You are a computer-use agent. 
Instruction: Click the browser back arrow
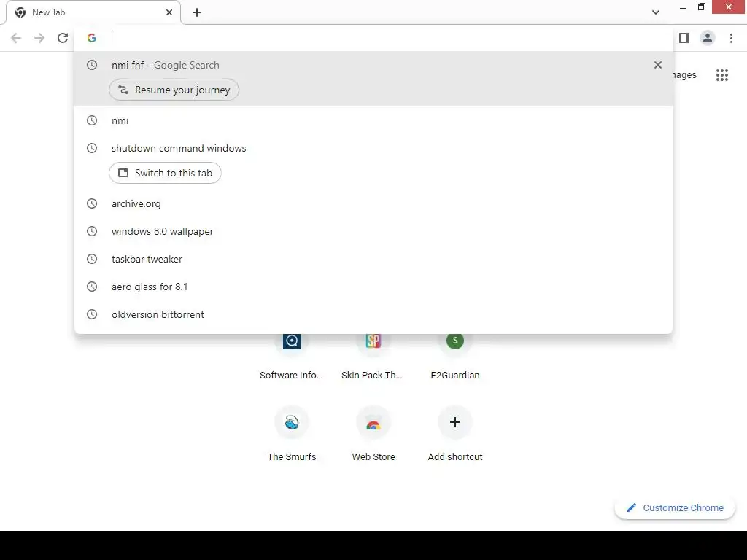coord(16,38)
